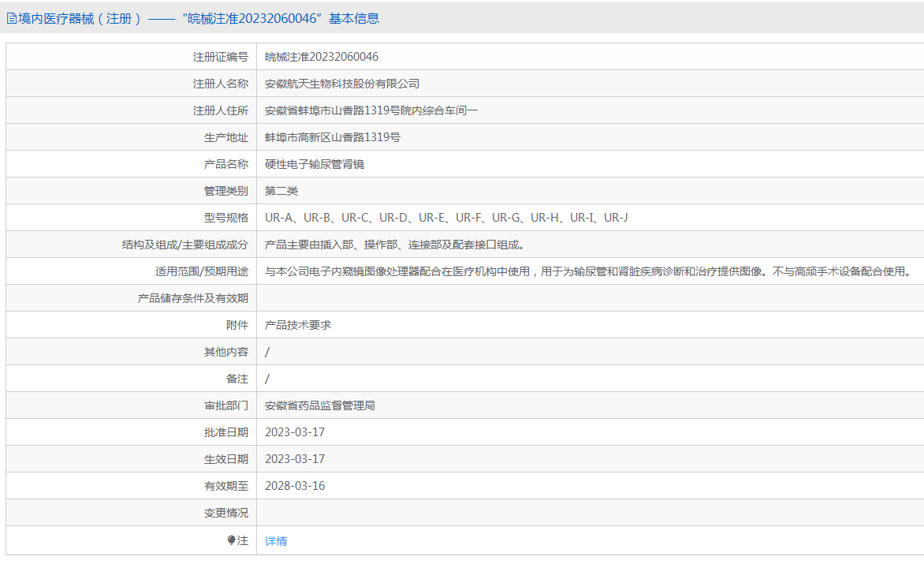The height and width of the screenshot is (564, 924).
Task: Click the 生效日期 value 2023-03-17
Action: 295,459
